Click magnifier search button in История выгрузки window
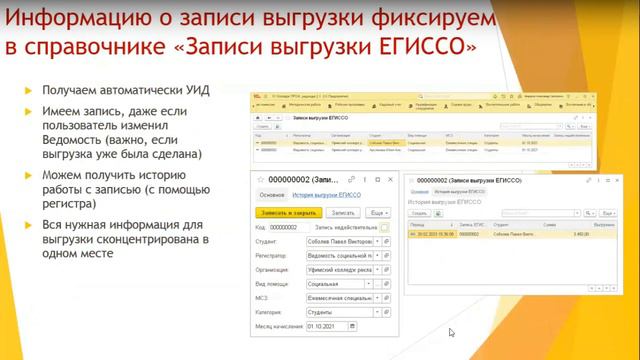 point(589,213)
